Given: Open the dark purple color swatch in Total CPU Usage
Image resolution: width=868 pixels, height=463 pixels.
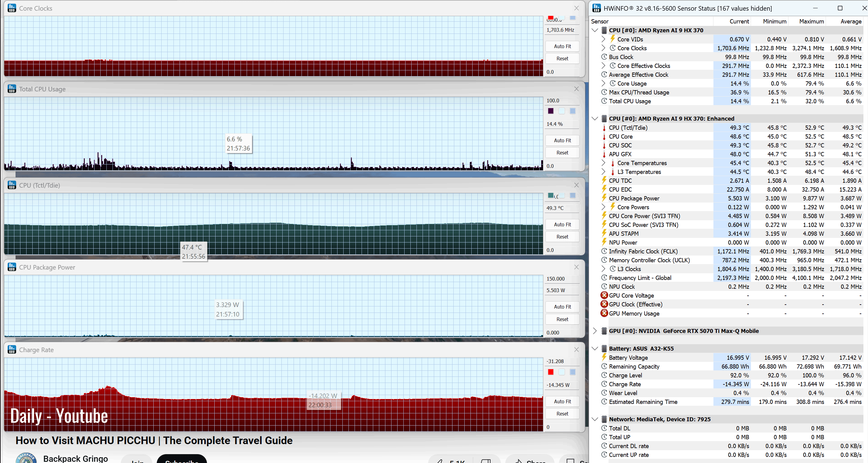Looking at the screenshot, I should (551, 111).
